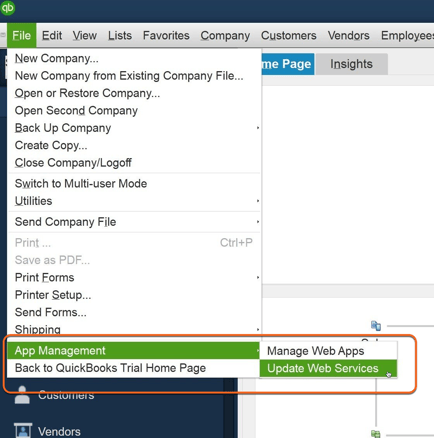This screenshot has width=434, height=438.
Task: Expand the App Management submenu
Action: pyautogui.click(x=134, y=351)
